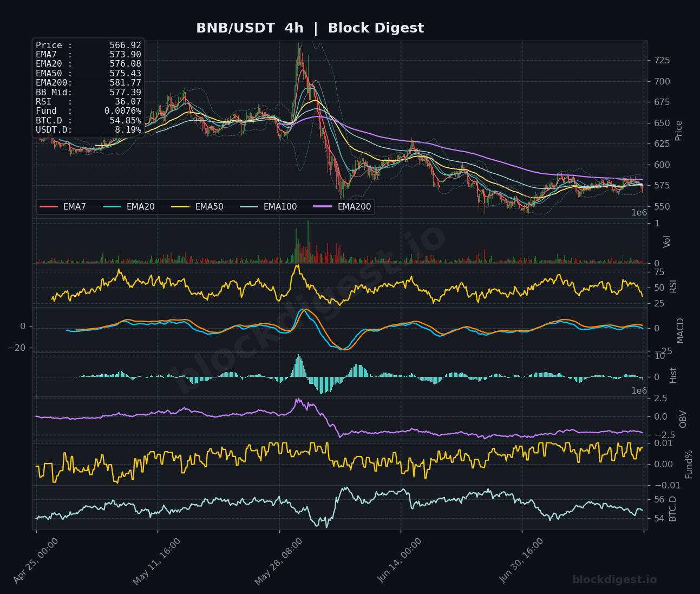700x594 pixels.
Task: Click the 550 price tick label
Action: (661, 207)
